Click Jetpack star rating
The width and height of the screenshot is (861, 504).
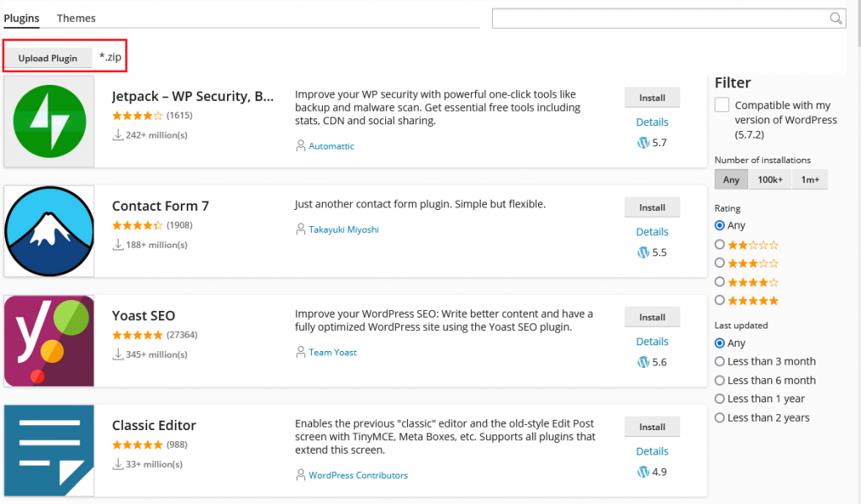[137, 116]
